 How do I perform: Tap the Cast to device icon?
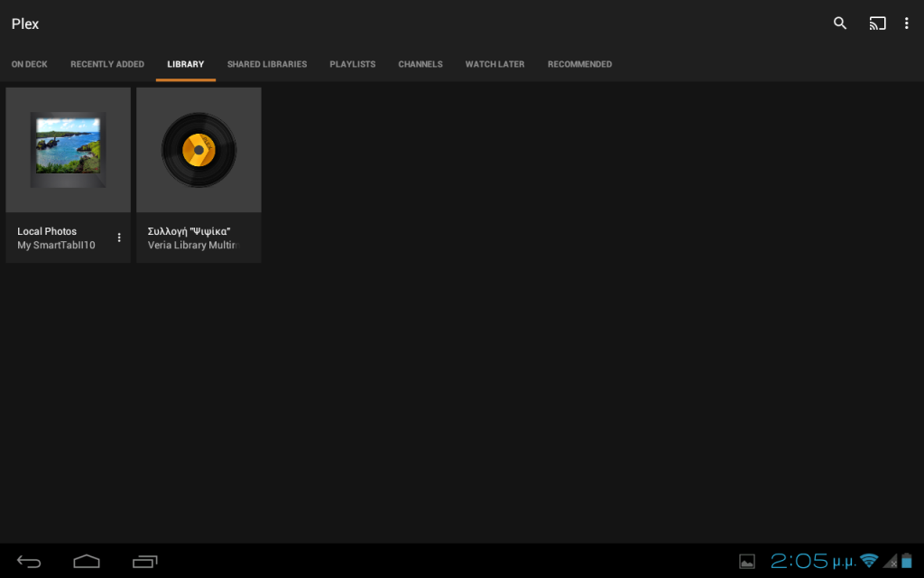[877, 23]
